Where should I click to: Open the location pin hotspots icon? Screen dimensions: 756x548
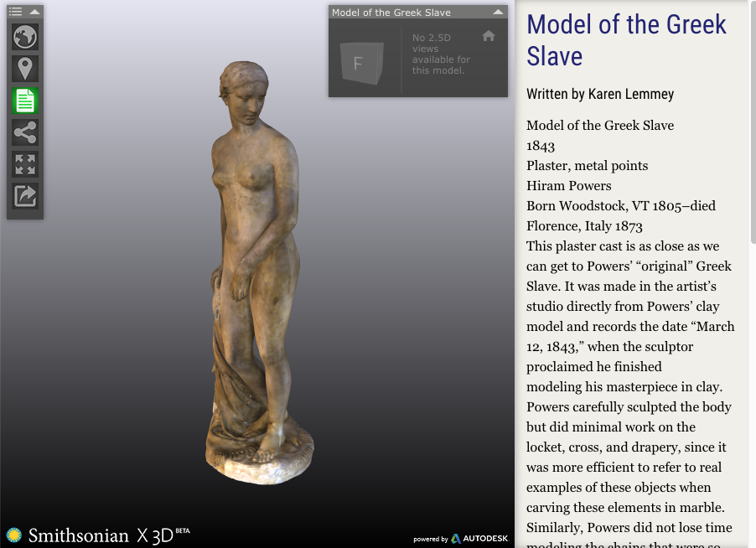tap(25, 69)
